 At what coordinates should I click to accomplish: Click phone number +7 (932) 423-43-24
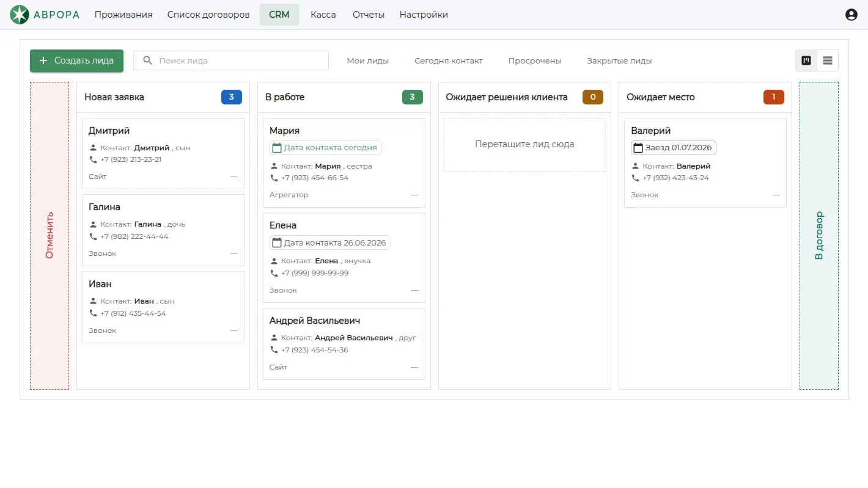click(676, 178)
